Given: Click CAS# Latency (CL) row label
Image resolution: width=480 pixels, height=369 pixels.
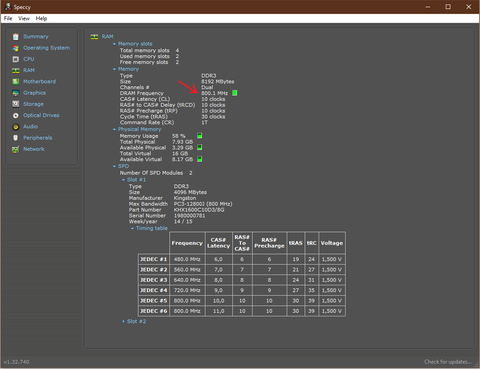Looking at the screenshot, I should point(145,99).
